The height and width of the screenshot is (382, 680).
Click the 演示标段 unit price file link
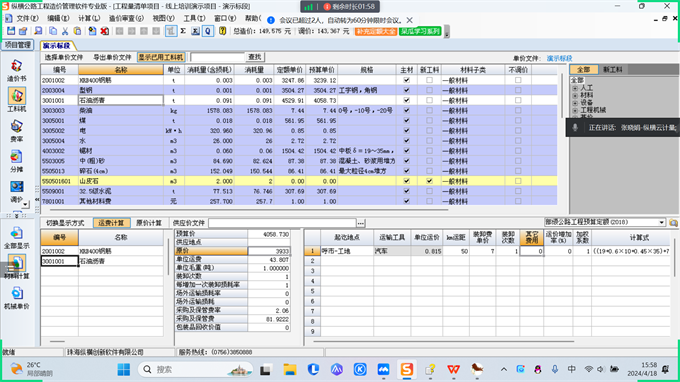(559, 58)
